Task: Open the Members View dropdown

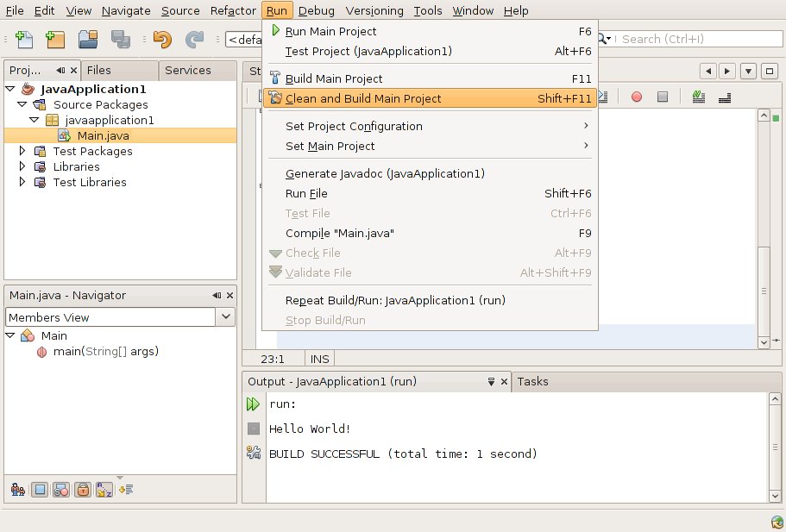Action: coord(226,317)
